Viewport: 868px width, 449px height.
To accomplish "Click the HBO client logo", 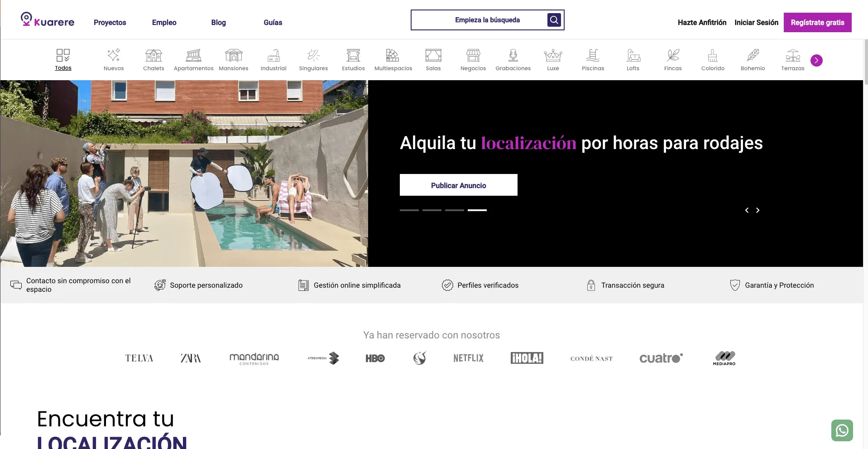I will (375, 358).
